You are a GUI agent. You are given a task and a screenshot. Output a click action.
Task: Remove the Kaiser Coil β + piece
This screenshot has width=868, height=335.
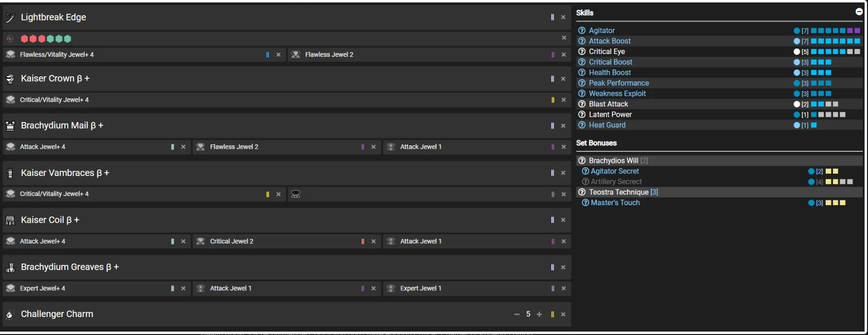[x=563, y=220]
